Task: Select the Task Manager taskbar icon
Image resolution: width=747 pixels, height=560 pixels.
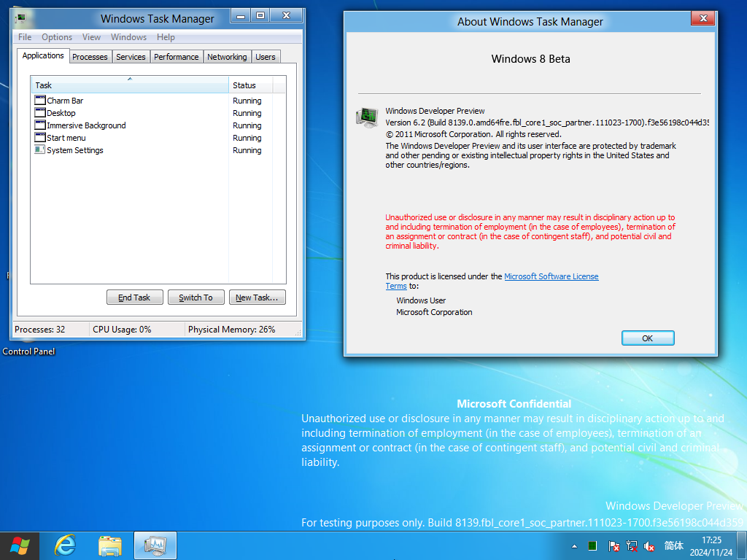Action: click(x=155, y=545)
